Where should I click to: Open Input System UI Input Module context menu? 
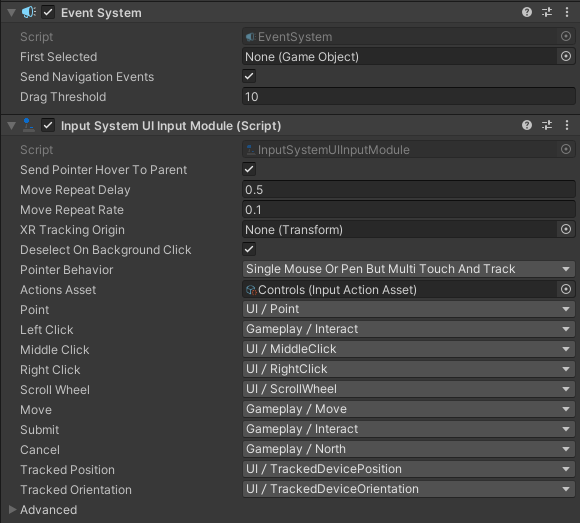point(567,125)
